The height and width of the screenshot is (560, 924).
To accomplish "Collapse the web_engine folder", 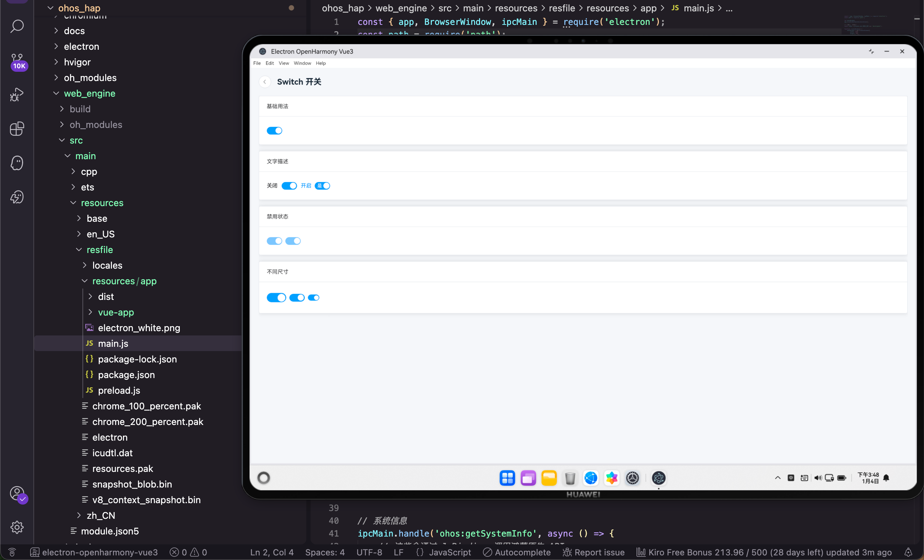I will (89, 93).
